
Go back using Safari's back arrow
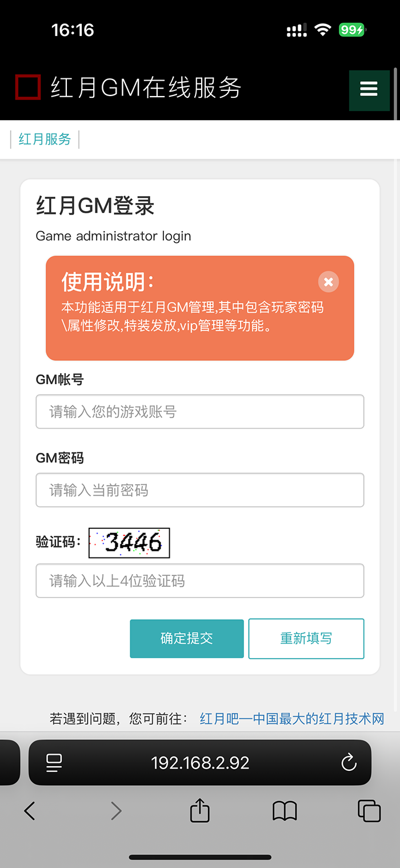pos(30,811)
